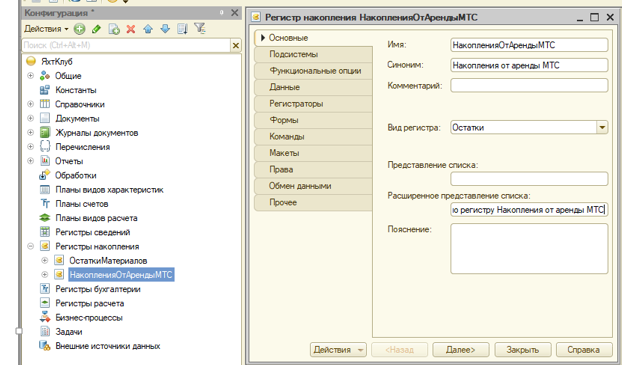The height and width of the screenshot is (365, 622).
Task: Click the green Add icon in the configuration toolbar
Action: [79, 29]
